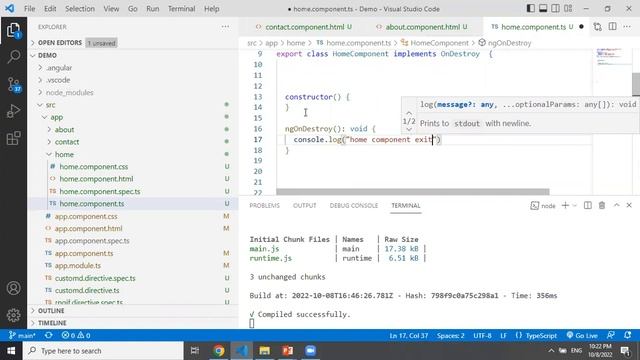This screenshot has width=640, height=360.
Task: Open the Run menu
Action: click(x=153, y=9)
